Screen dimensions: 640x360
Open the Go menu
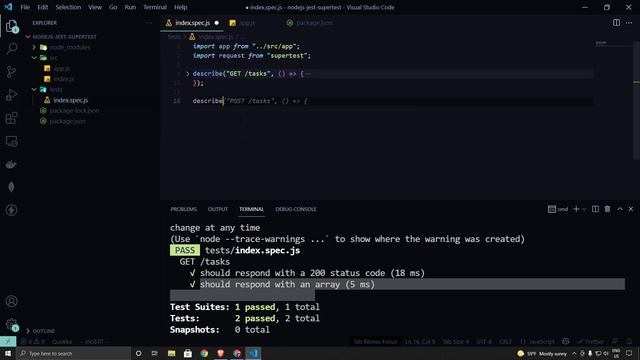coord(113,7)
